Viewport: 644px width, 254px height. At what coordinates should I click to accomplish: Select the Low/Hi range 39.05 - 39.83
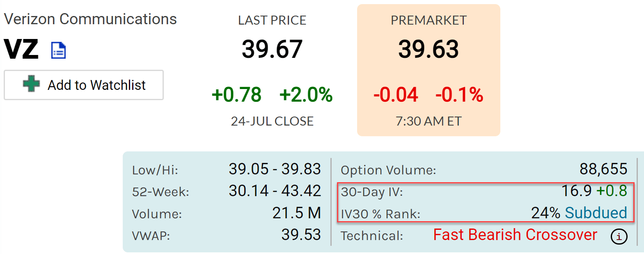coord(275,169)
